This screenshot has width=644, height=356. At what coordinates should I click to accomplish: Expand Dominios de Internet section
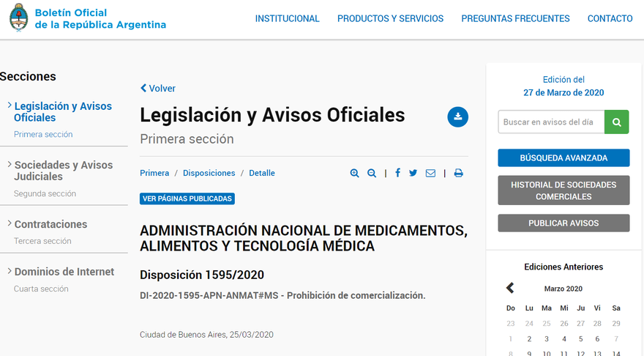point(64,272)
